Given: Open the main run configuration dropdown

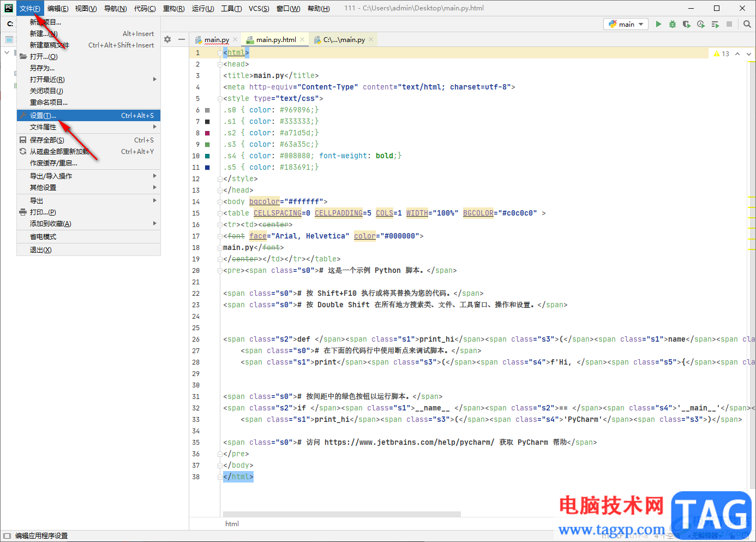Looking at the screenshot, I should pyautogui.click(x=626, y=24).
